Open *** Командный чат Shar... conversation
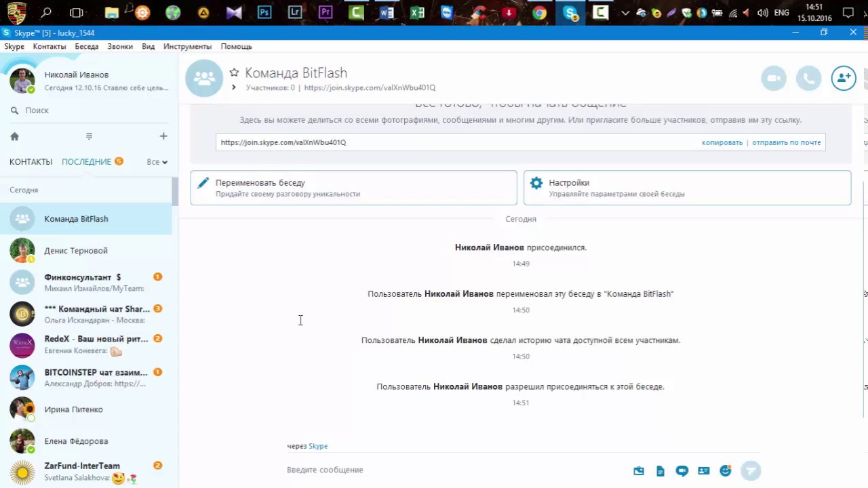Viewport: 868px width, 488px height. [86, 314]
